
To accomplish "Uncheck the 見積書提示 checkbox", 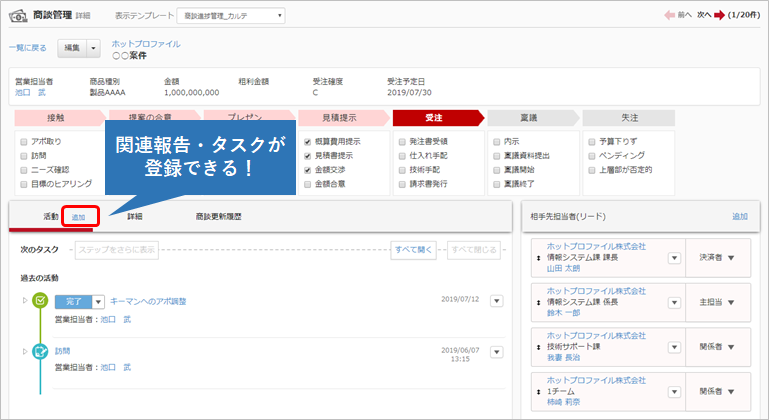I will click(x=308, y=156).
